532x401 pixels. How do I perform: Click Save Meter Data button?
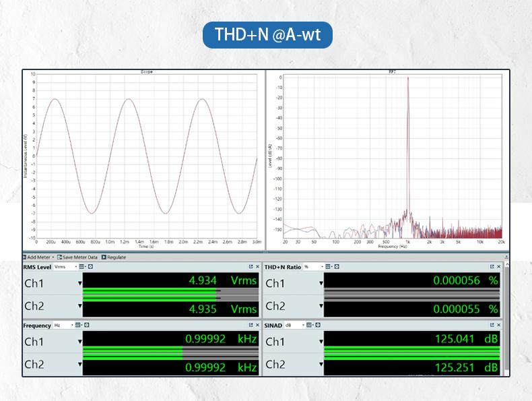point(77,257)
